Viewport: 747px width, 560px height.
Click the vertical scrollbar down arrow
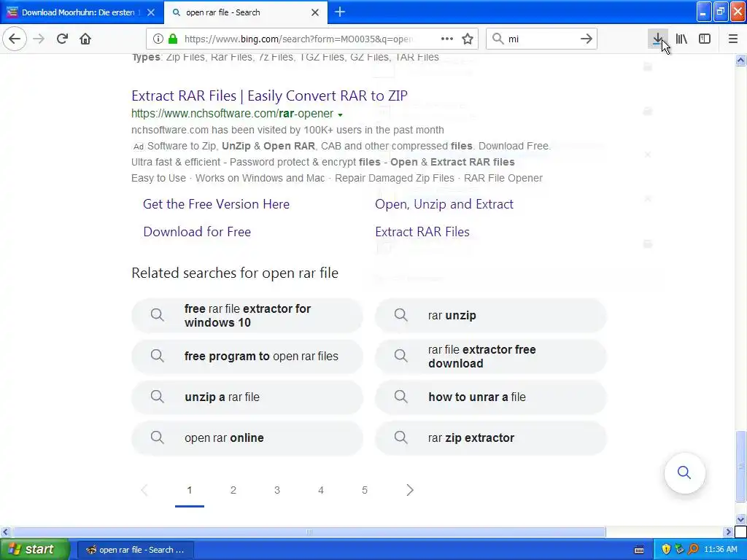(740, 519)
